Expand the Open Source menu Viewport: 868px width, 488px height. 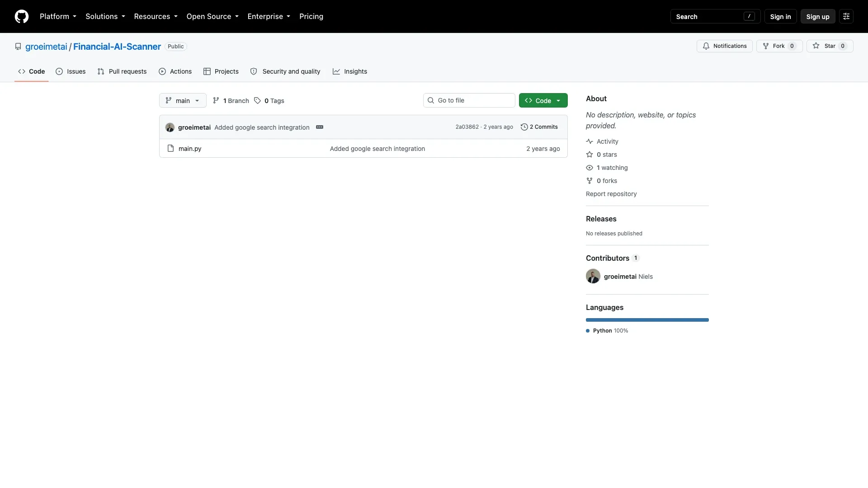pos(212,16)
